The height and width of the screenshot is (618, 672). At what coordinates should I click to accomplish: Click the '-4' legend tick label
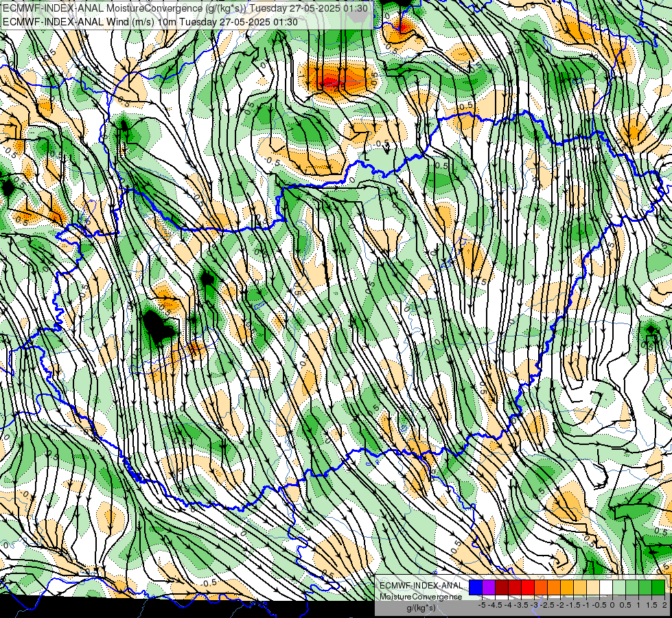(x=508, y=605)
